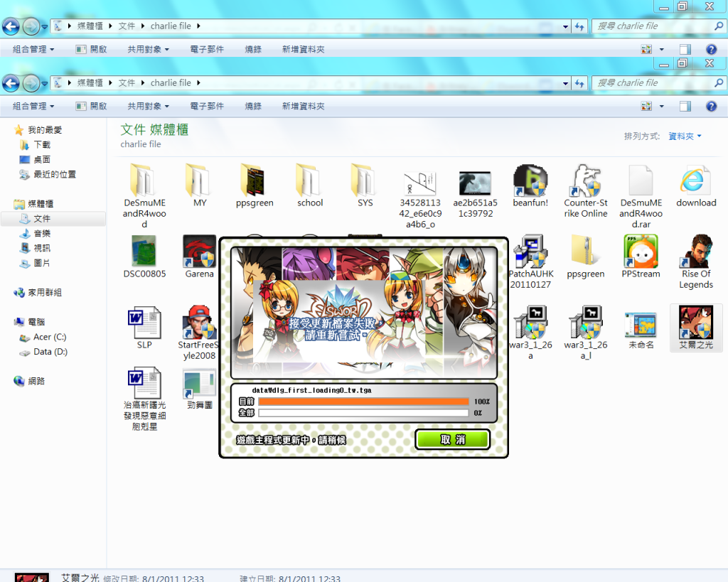
Task: Toggle the preview pane in front window
Action: click(685, 107)
